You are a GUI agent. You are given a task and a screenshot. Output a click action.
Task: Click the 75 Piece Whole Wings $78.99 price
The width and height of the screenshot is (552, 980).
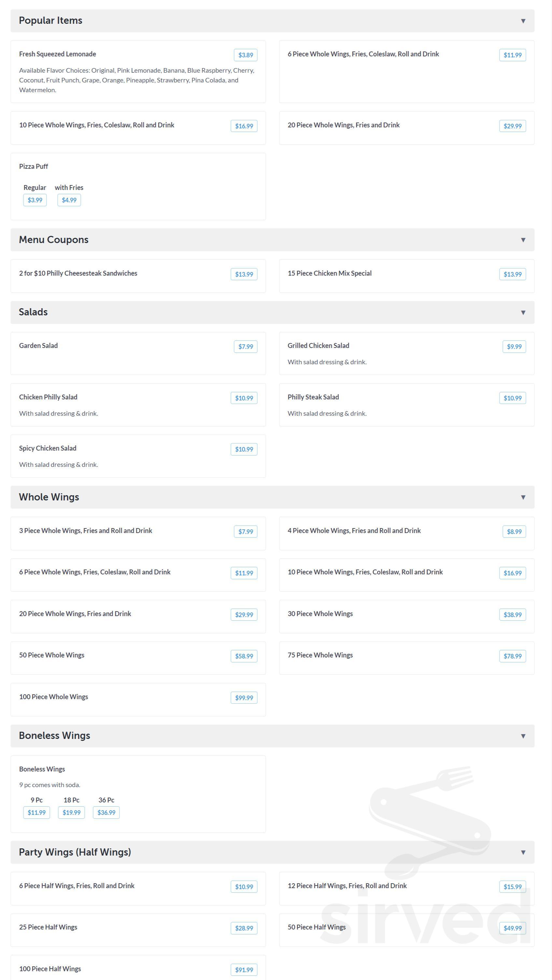pos(513,656)
